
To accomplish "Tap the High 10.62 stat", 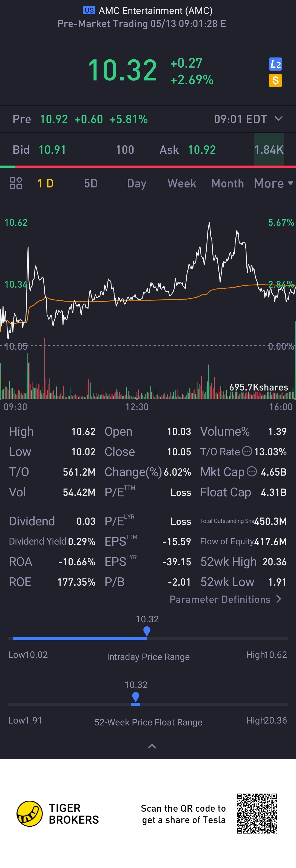I will click(x=52, y=431).
